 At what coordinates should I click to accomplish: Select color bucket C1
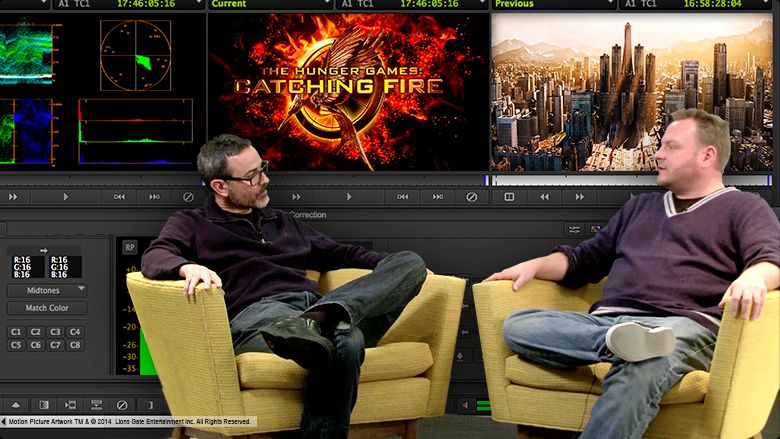[x=16, y=332]
